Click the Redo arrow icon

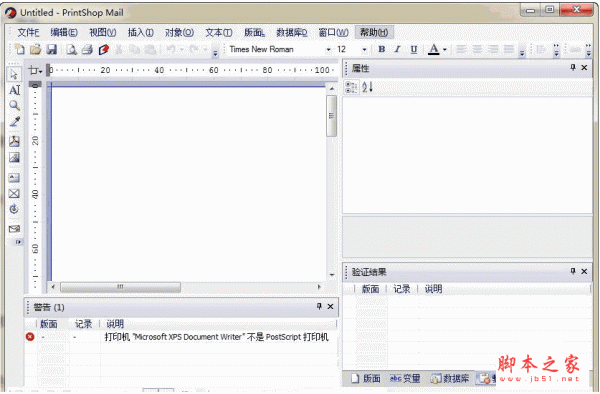tap(194, 49)
